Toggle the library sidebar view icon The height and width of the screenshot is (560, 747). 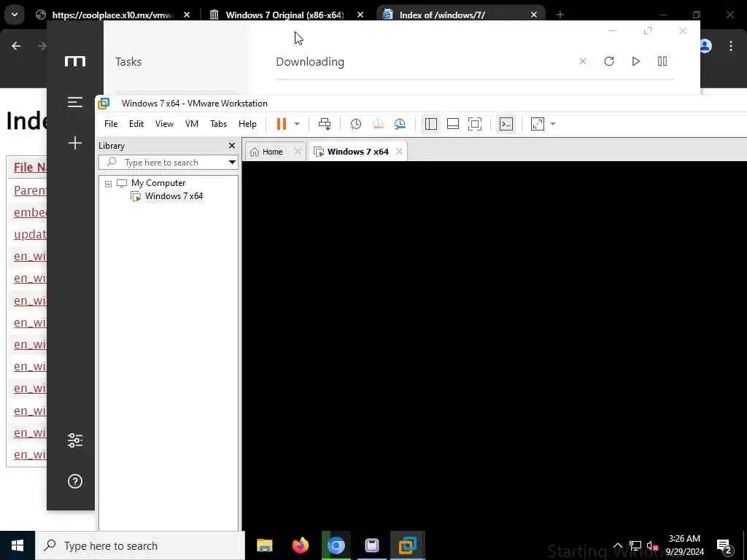point(430,124)
